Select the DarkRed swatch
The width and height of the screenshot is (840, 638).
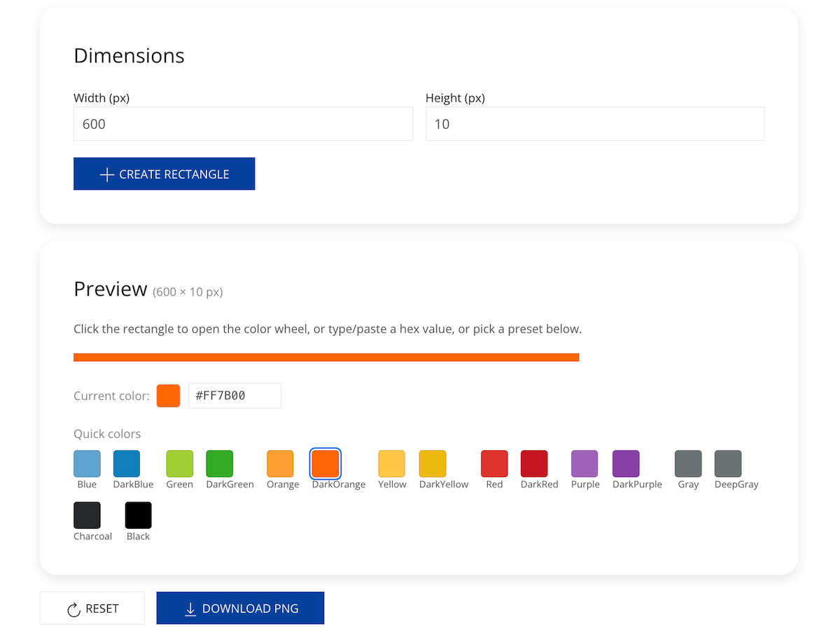(x=534, y=464)
